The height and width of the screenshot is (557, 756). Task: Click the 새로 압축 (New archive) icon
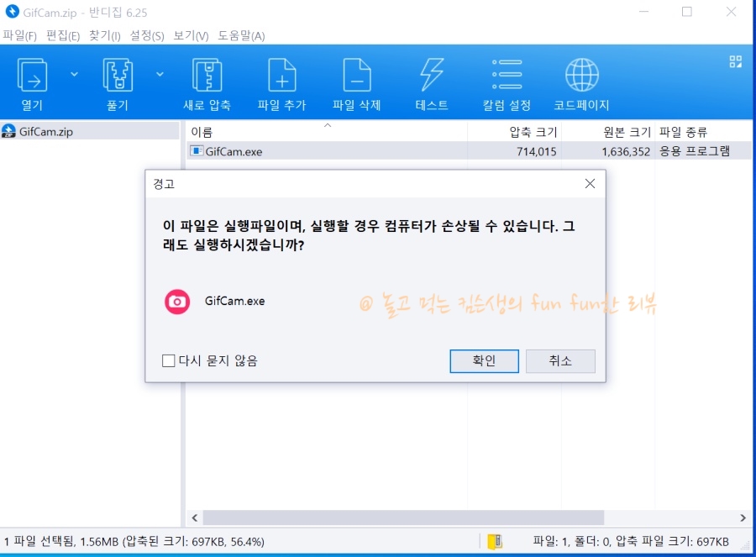pyautogui.click(x=207, y=75)
